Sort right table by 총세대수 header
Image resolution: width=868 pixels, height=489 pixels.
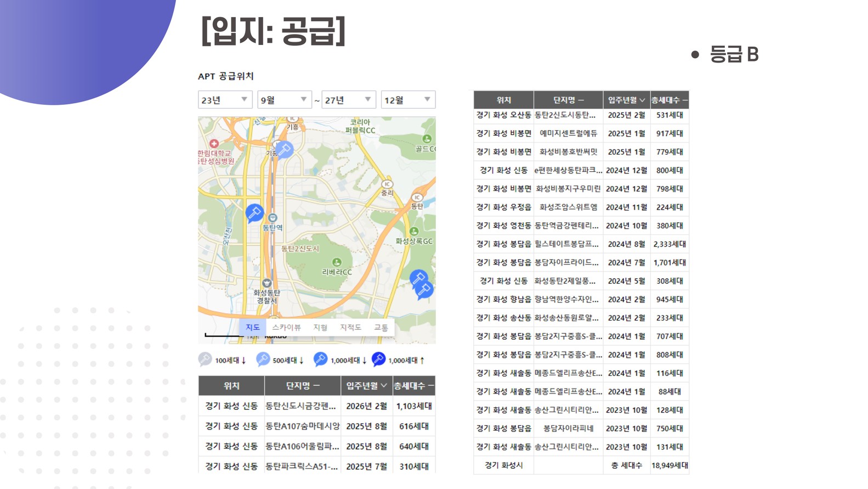coord(670,100)
